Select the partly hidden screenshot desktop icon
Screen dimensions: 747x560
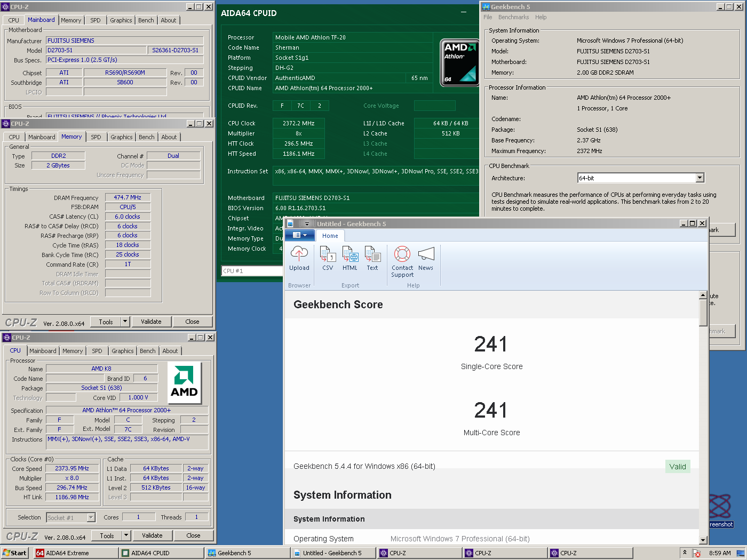(x=720, y=510)
